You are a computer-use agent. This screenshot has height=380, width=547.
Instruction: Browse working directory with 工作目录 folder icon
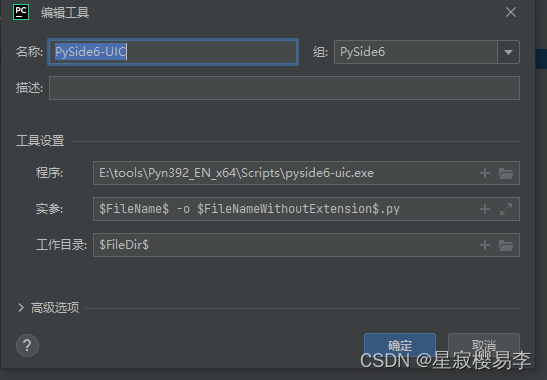[506, 245]
